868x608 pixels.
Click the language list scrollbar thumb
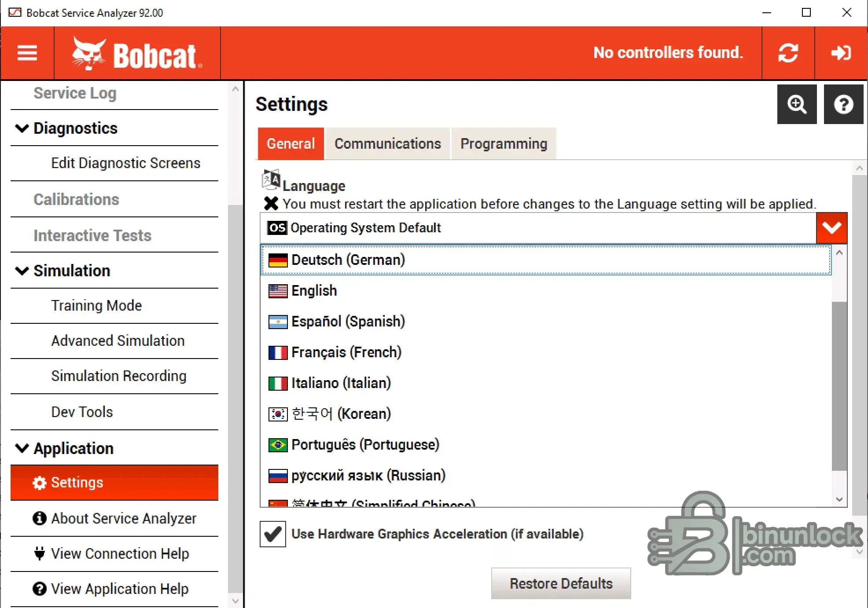tap(839, 386)
